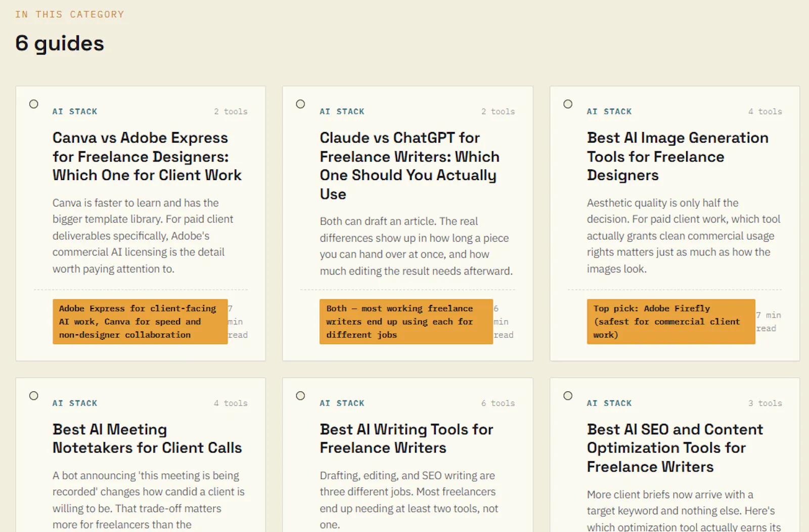This screenshot has height=532, width=809.
Task: Click '6 tools' on the AI Writing Tools card
Action: [x=498, y=404]
